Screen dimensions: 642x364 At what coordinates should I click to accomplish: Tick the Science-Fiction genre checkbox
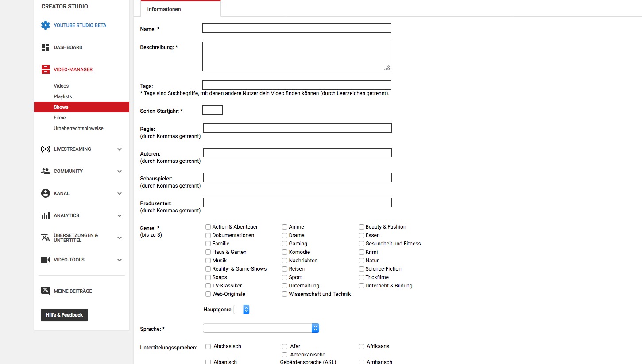coord(361,269)
